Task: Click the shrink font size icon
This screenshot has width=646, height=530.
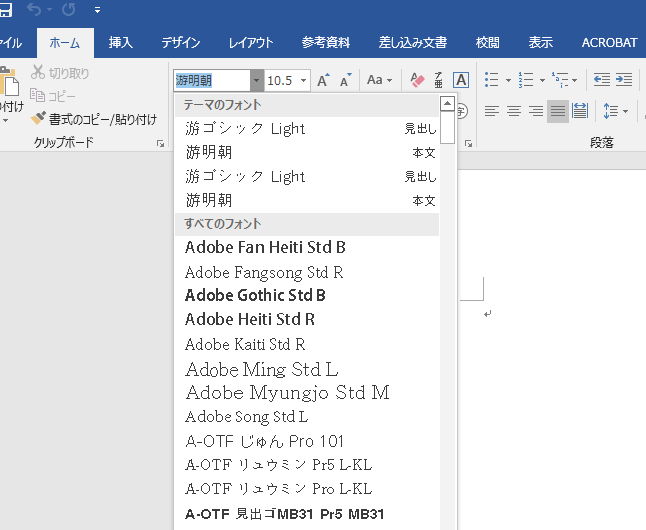Action: click(346, 80)
